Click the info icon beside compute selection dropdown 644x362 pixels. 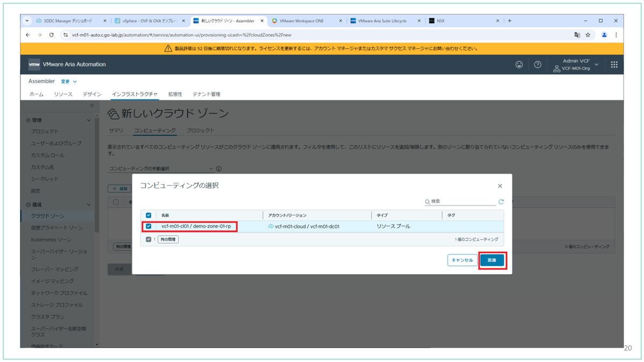219,168
